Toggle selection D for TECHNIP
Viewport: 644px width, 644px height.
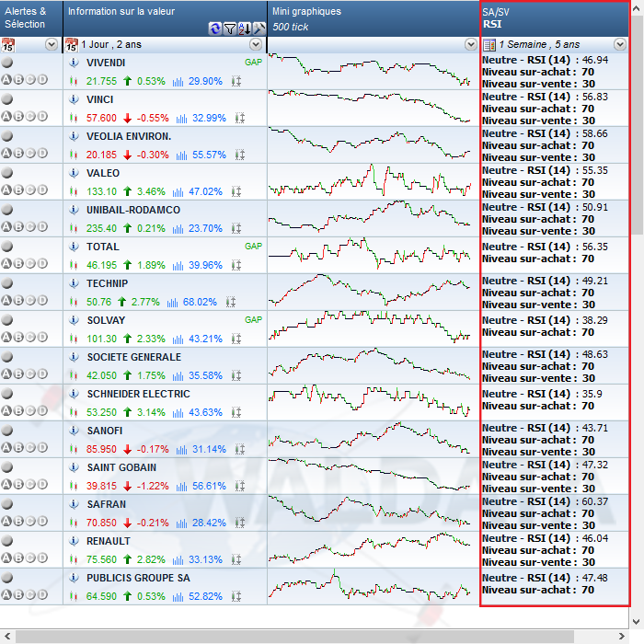point(42,300)
